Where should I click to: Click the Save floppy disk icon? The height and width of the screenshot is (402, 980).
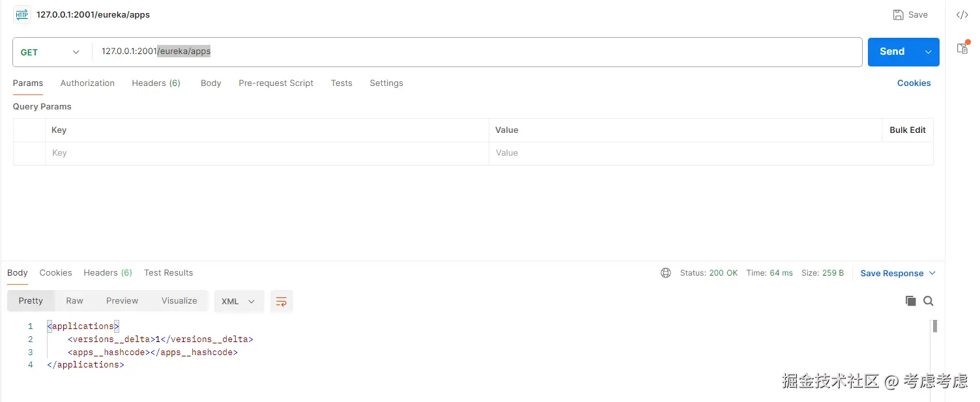(899, 14)
